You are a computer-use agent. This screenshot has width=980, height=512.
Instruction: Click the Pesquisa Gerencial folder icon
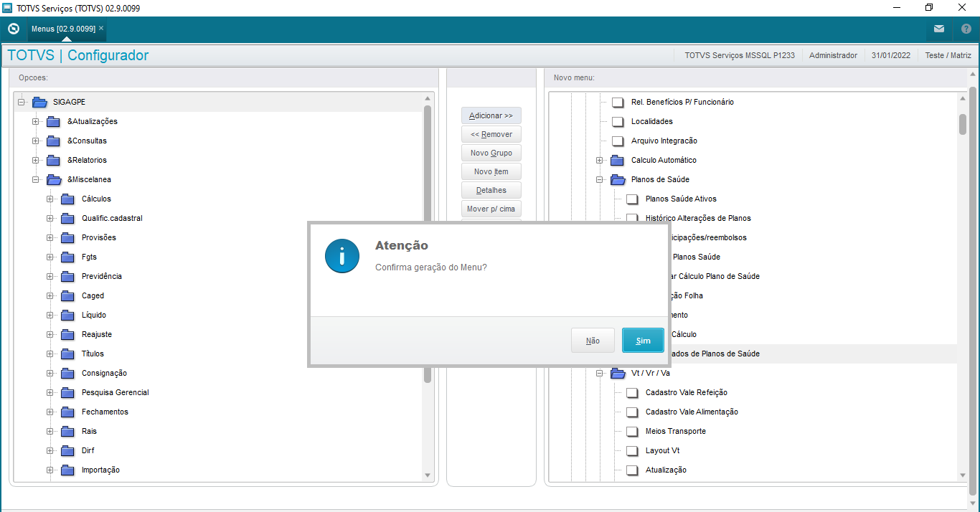[x=68, y=392]
